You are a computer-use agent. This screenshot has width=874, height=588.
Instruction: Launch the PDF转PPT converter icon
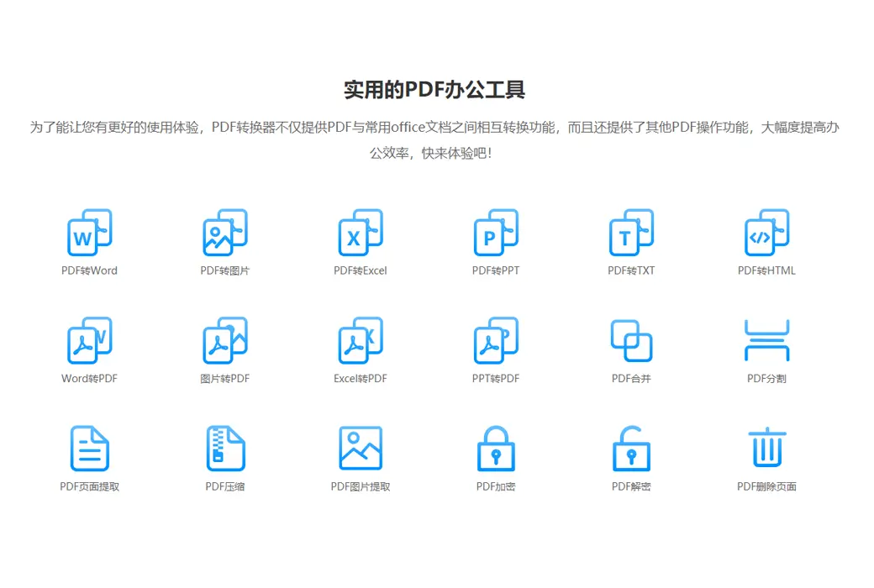point(496,233)
